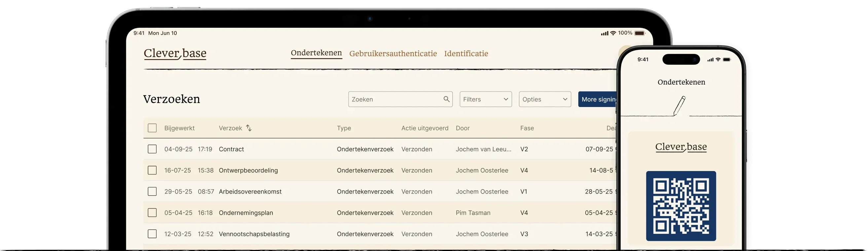Image resolution: width=868 pixels, height=251 pixels.
Task: Switch to the Gebruikersauthenticatie tab
Action: click(x=393, y=54)
